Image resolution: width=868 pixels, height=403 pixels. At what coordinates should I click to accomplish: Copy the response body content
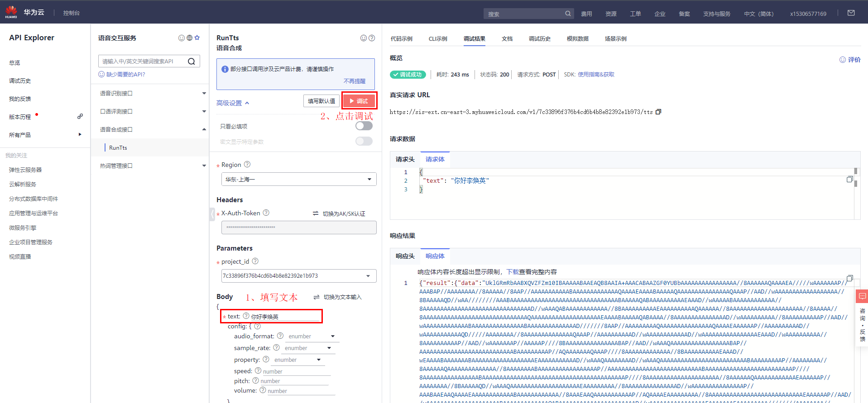click(849, 278)
